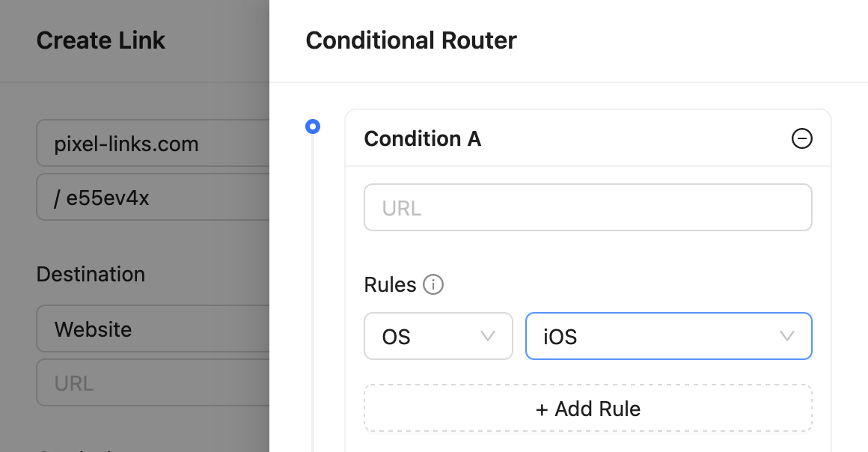Click the Rules label text
The width and height of the screenshot is (868, 452).
pos(390,284)
